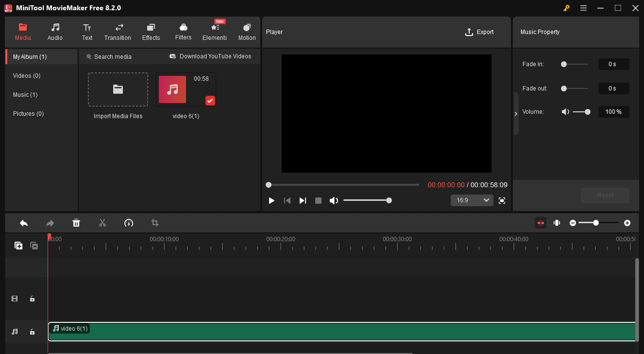Adjust the timeline zoom slider
The image size is (644, 354).
pos(598,223)
